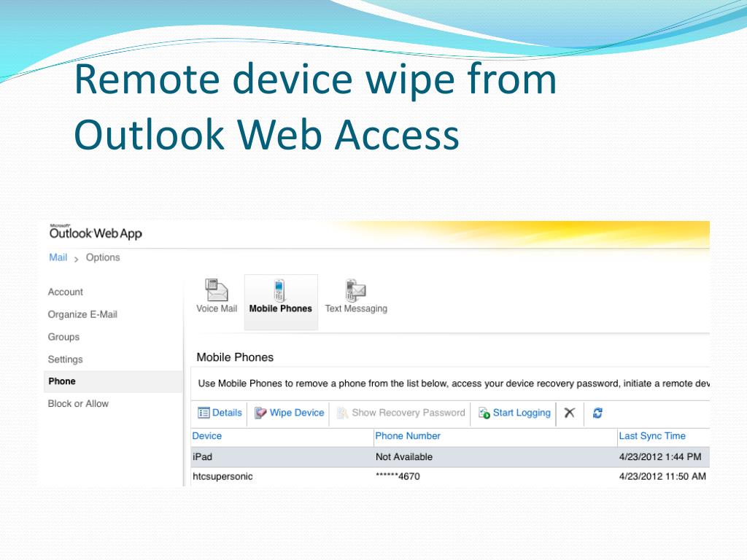The width and height of the screenshot is (747, 560).
Task: Click 4/23/2012 1:44 PM sync time
Action: point(660,456)
